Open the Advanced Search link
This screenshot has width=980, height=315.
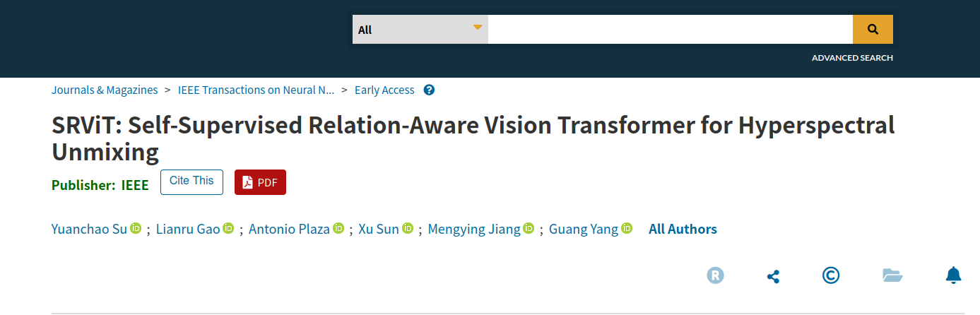pyautogui.click(x=852, y=58)
